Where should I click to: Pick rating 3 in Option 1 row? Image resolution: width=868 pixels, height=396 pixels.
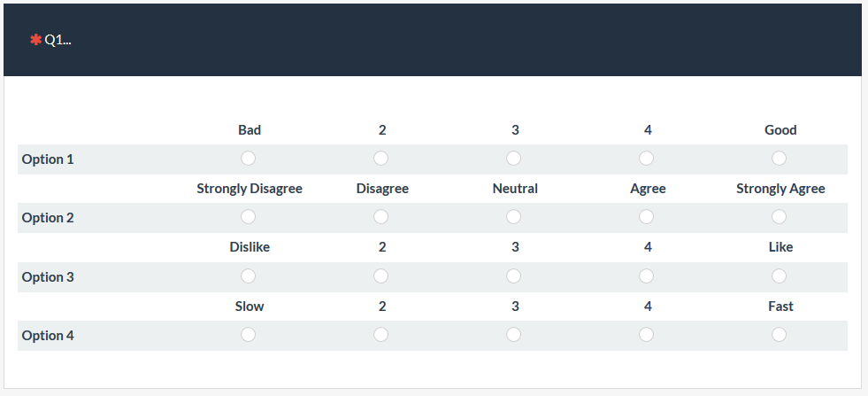[x=514, y=159]
